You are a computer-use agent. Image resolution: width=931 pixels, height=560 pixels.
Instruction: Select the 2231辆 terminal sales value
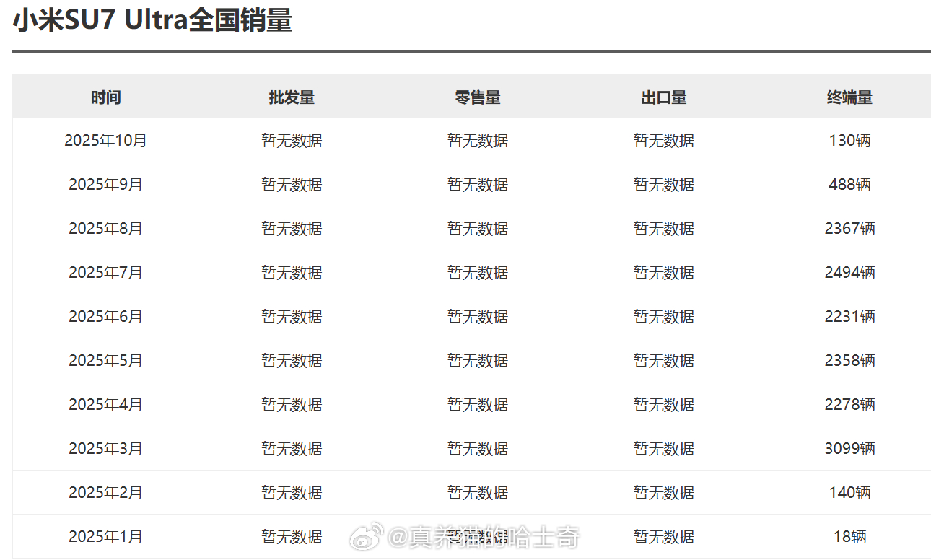tap(850, 317)
